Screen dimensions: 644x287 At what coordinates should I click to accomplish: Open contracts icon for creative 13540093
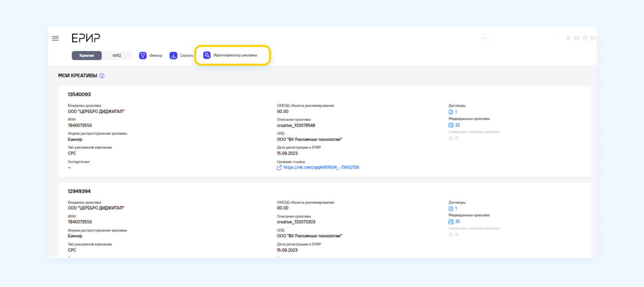451,112
